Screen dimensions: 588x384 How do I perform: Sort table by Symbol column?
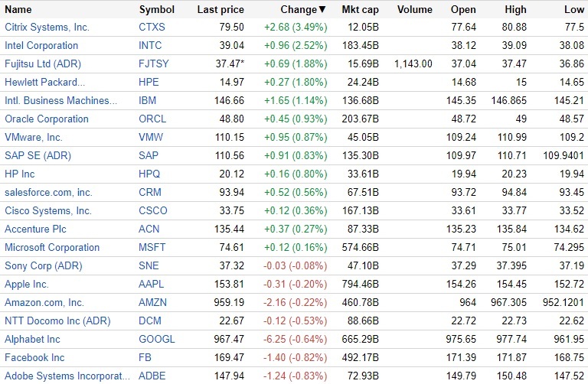(x=157, y=10)
